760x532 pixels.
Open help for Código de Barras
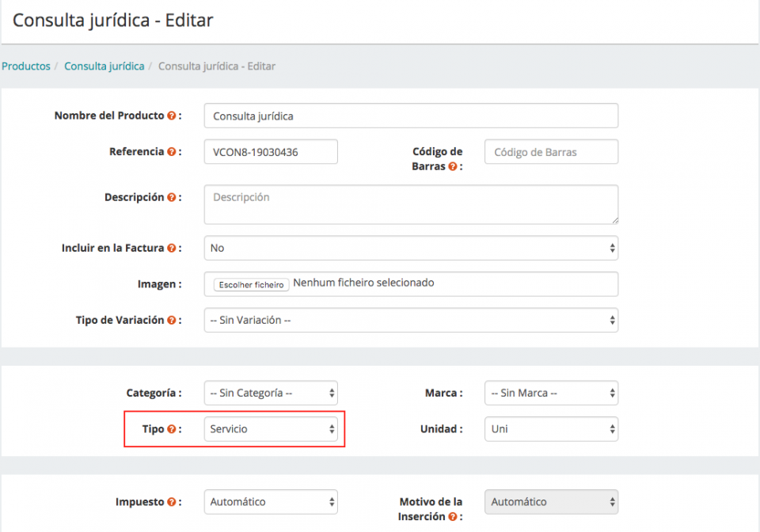coord(454,166)
